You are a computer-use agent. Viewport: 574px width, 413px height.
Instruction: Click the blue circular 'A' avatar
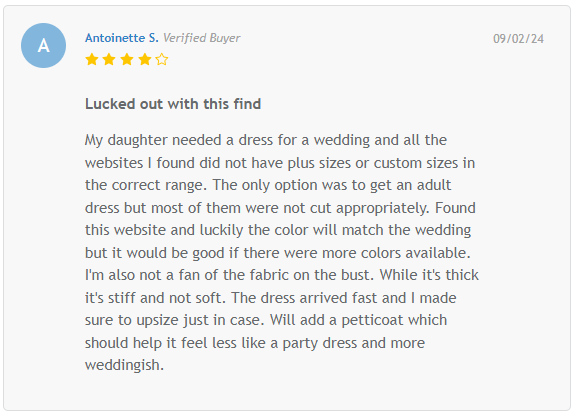pyautogui.click(x=44, y=45)
